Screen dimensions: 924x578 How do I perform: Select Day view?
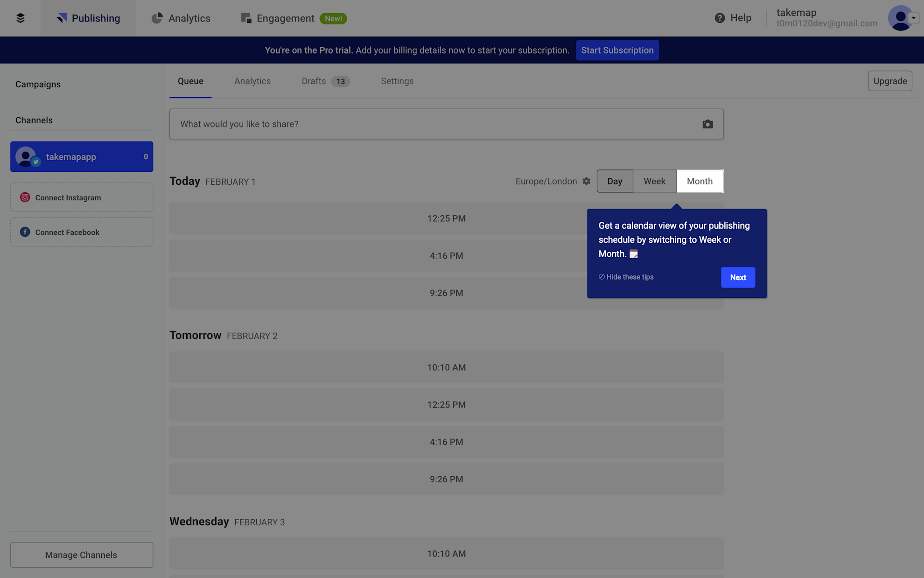pyautogui.click(x=615, y=181)
